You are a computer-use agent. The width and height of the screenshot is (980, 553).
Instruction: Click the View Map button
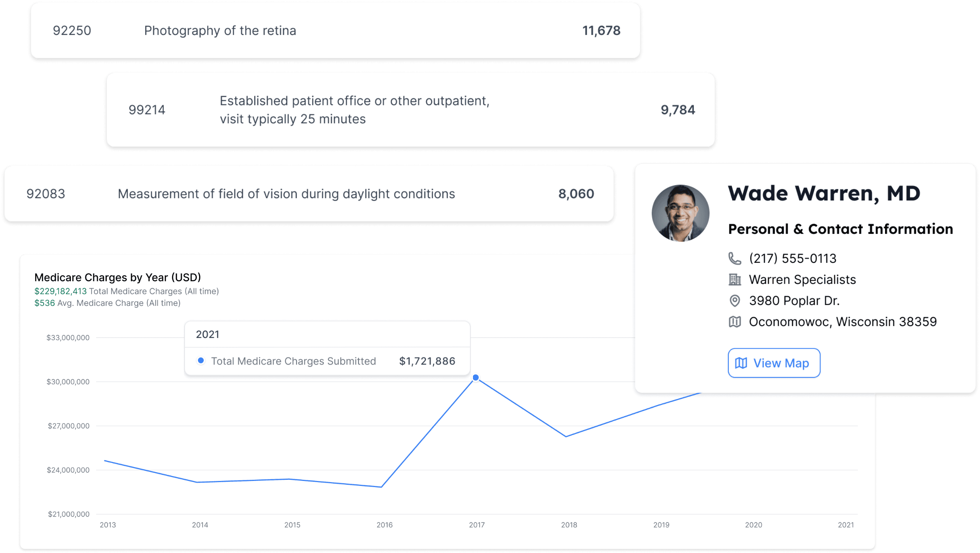(774, 363)
